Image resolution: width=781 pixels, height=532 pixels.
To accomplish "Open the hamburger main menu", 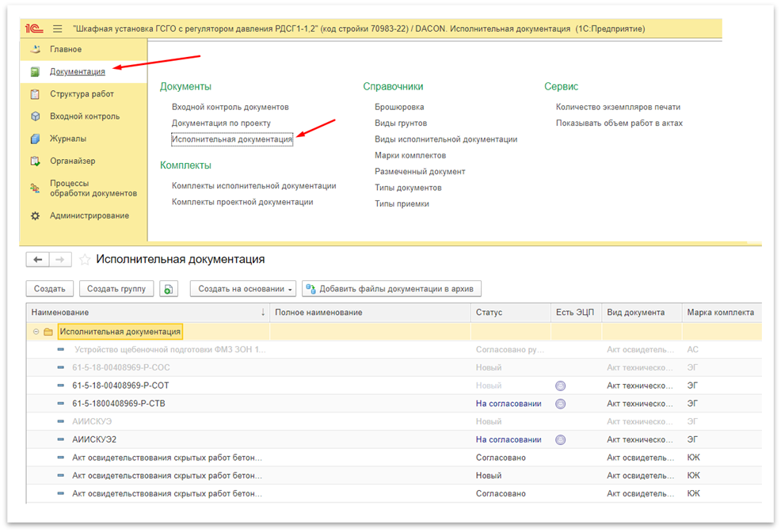I will point(57,28).
